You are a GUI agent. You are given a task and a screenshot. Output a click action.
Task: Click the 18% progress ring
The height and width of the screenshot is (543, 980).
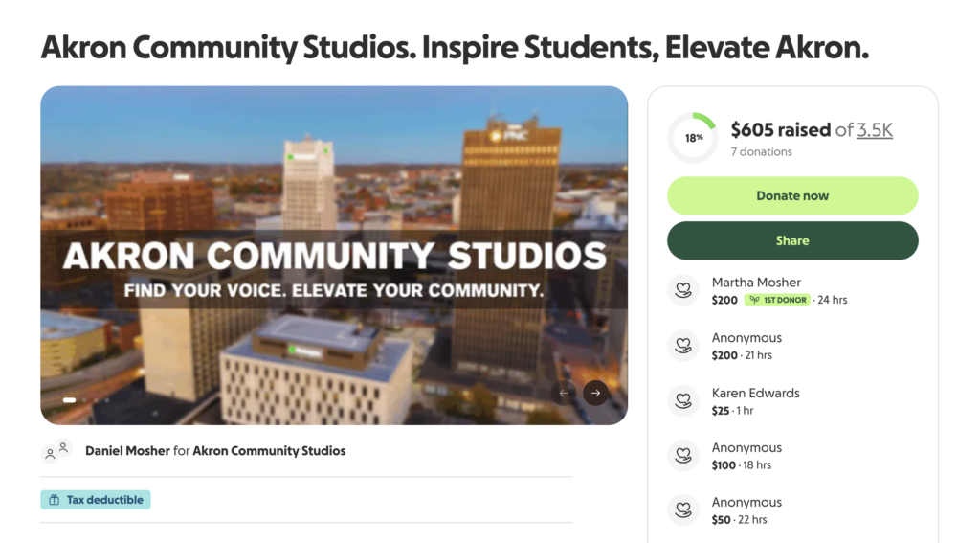pos(693,138)
